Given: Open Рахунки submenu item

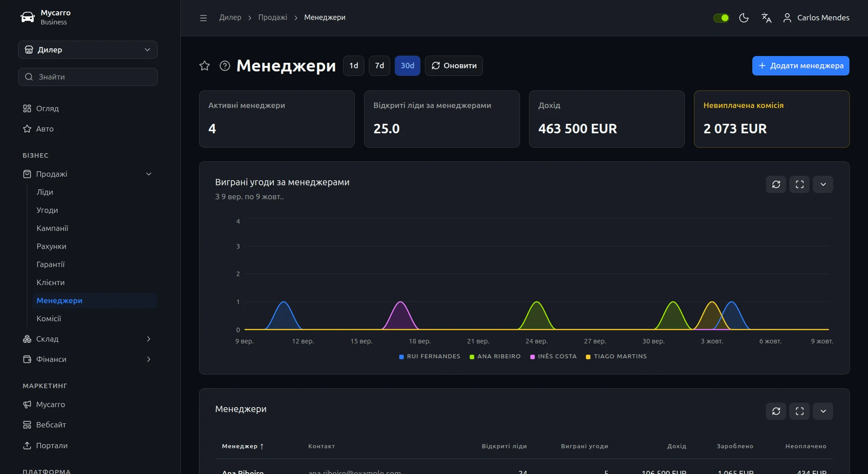Looking at the screenshot, I should 51,246.
